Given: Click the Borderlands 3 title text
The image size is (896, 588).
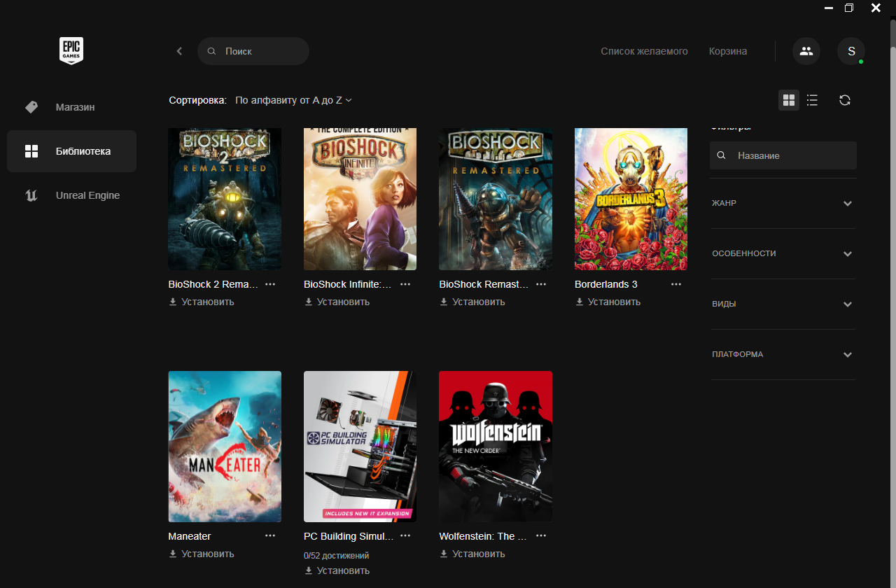Looking at the screenshot, I should pyautogui.click(x=606, y=284).
